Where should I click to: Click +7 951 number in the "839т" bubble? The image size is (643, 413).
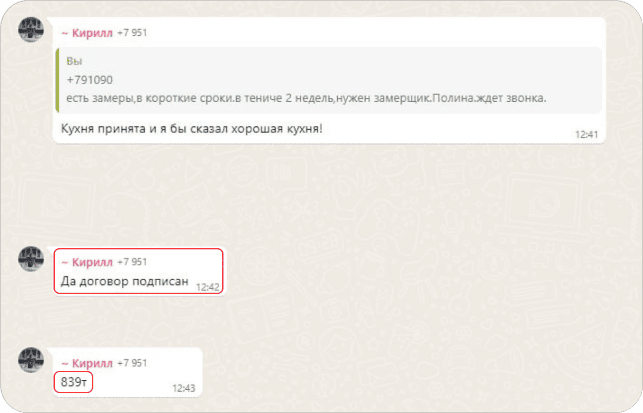132,363
